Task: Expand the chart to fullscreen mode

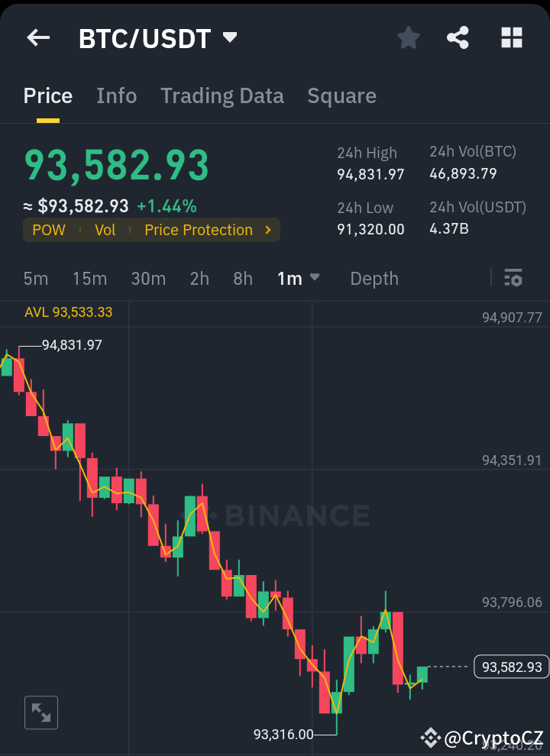Action: coord(40,712)
